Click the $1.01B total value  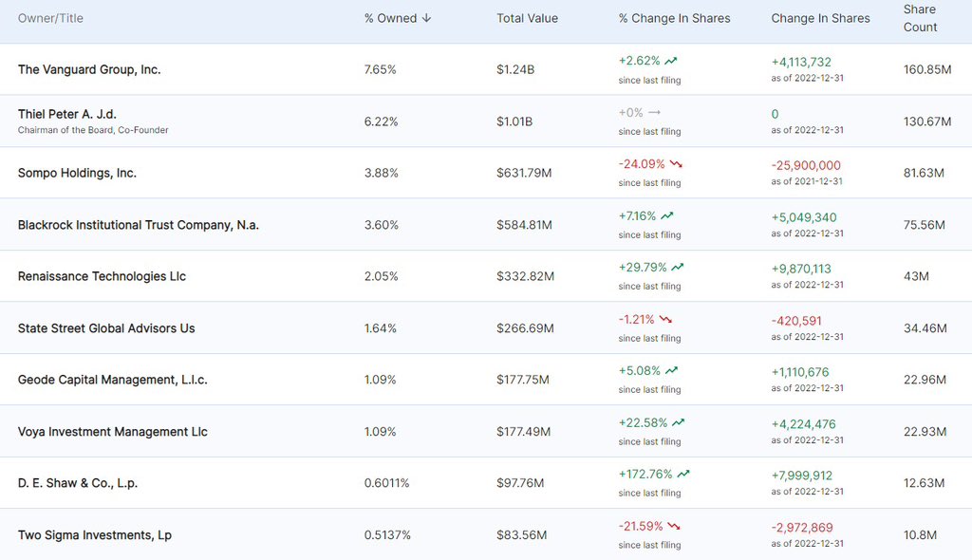pyautogui.click(x=514, y=121)
